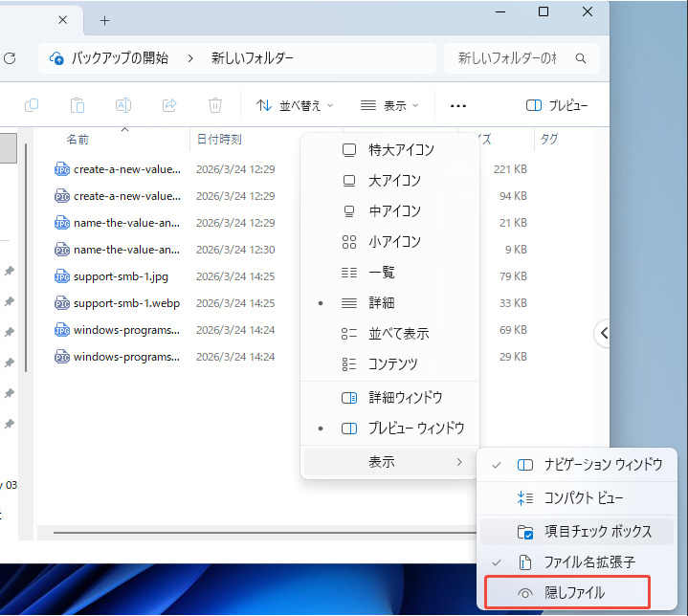
Task: Click the 29 KB windows-programs file icon
Action: (62, 357)
